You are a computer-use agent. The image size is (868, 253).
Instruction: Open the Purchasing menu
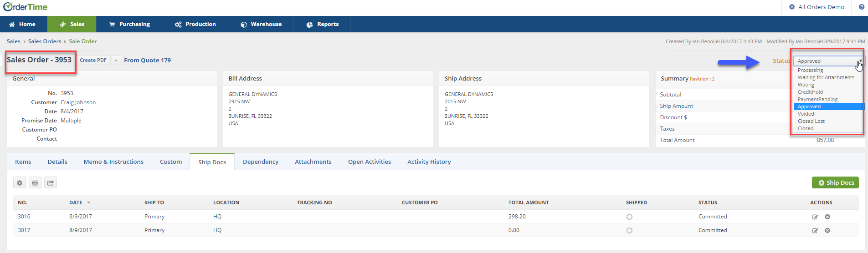click(x=129, y=24)
